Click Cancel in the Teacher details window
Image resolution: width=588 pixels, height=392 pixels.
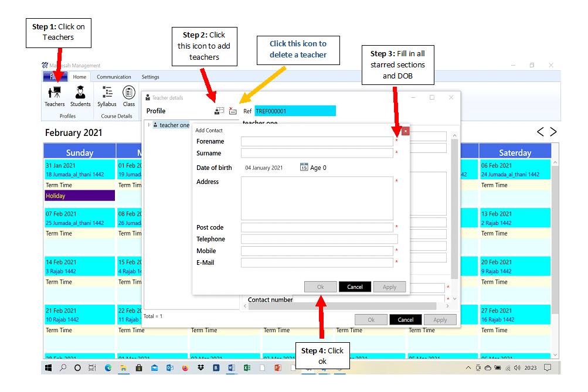coord(405,320)
